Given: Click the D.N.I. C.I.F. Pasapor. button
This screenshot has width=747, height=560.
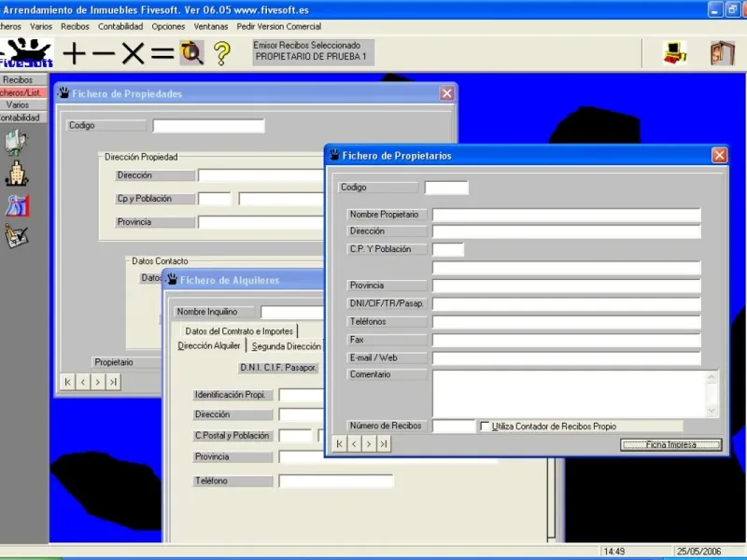Looking at the screenshot, I should tap(278, 368).
